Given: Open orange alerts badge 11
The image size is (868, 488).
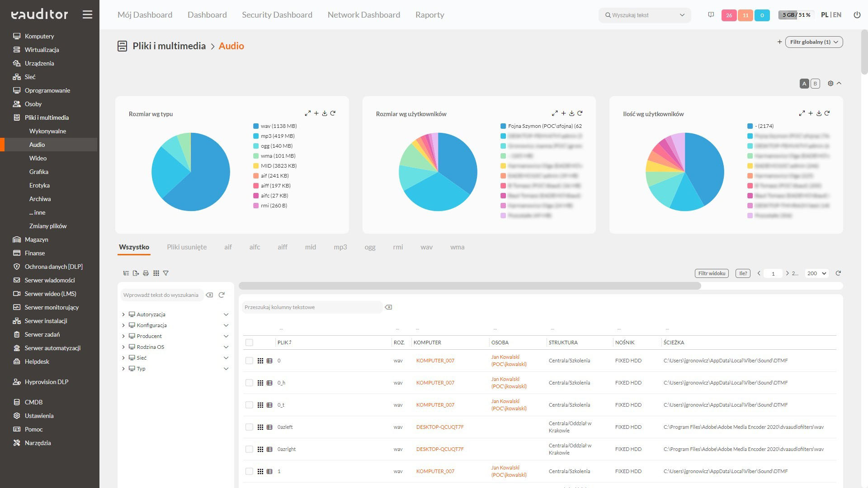Looking at the screenshot, I should point(745,15).
